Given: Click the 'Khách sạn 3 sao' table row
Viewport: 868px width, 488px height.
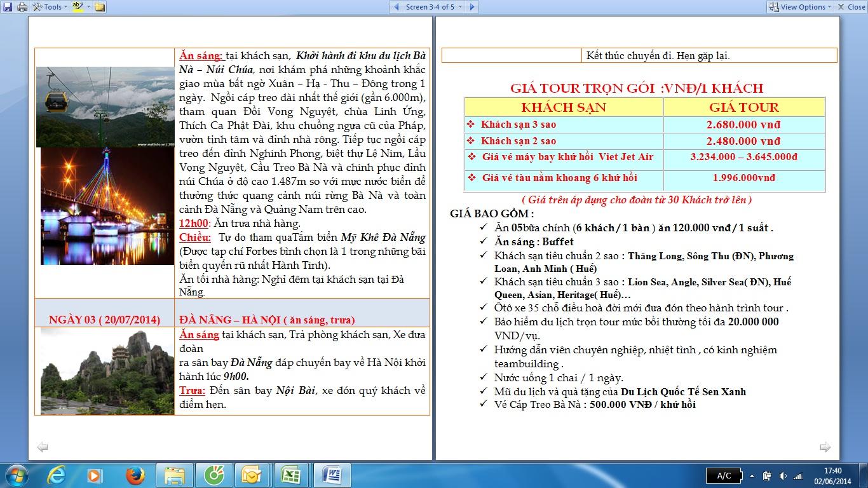Looking at the screenshot, I should [564, 125].
